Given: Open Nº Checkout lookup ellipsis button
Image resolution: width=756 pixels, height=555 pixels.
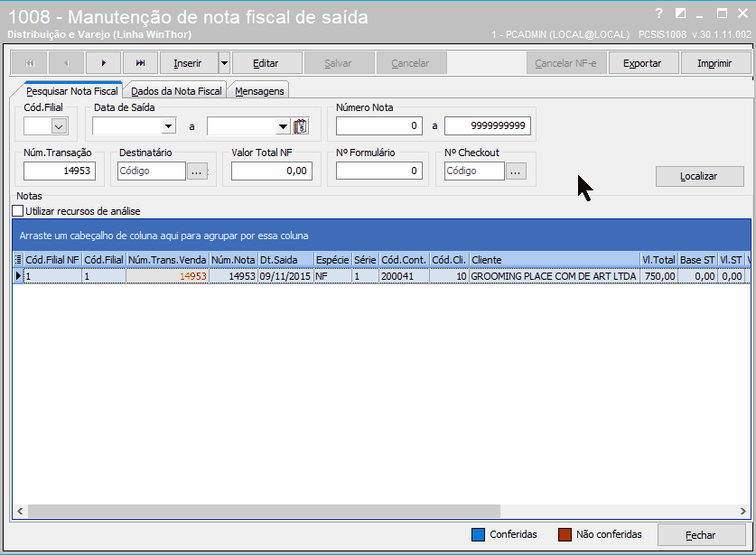Looking at the screenshot, I should [x=516, y=171].
